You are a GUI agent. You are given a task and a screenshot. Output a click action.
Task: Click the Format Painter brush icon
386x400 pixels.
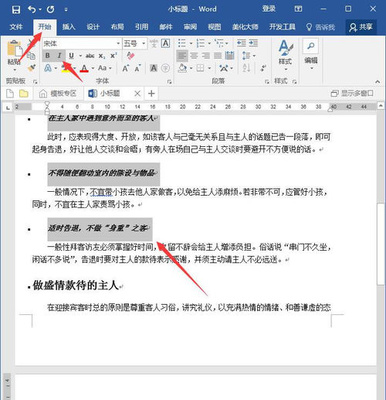click(x=31, y=68)
